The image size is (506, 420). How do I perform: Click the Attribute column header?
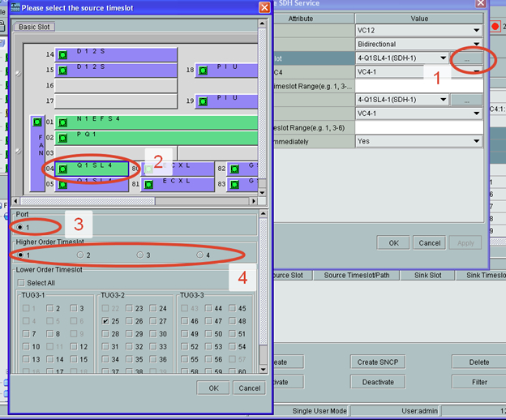[300, 19]
